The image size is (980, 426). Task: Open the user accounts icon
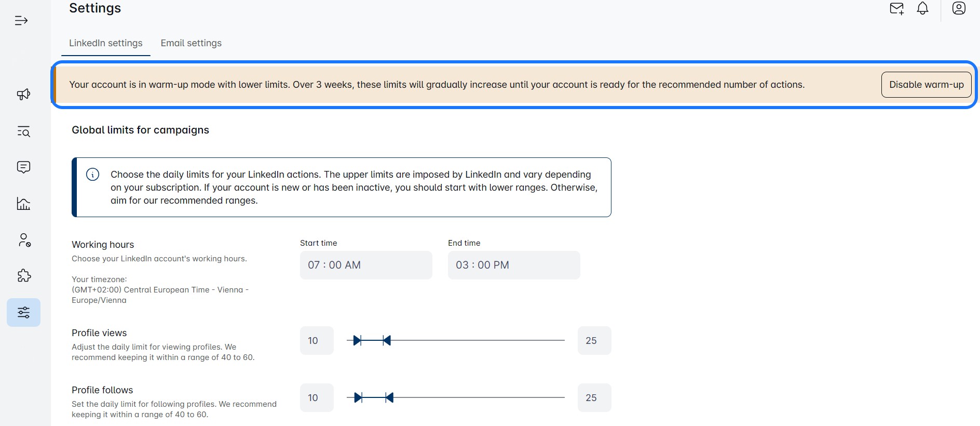[24, 240]
